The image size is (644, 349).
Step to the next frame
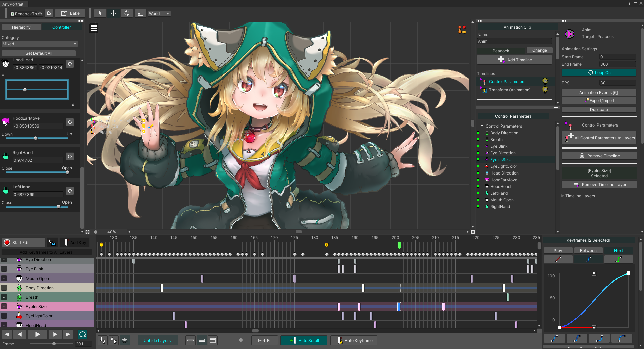coord(55,334)
